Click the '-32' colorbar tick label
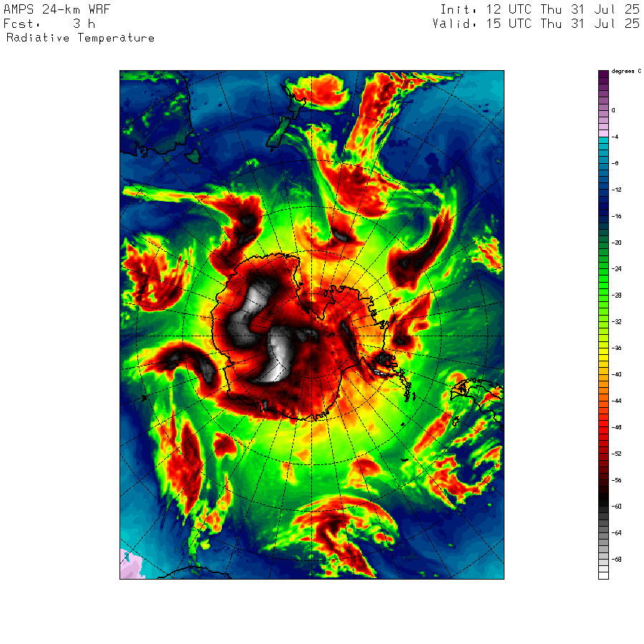 click(617, 321)
